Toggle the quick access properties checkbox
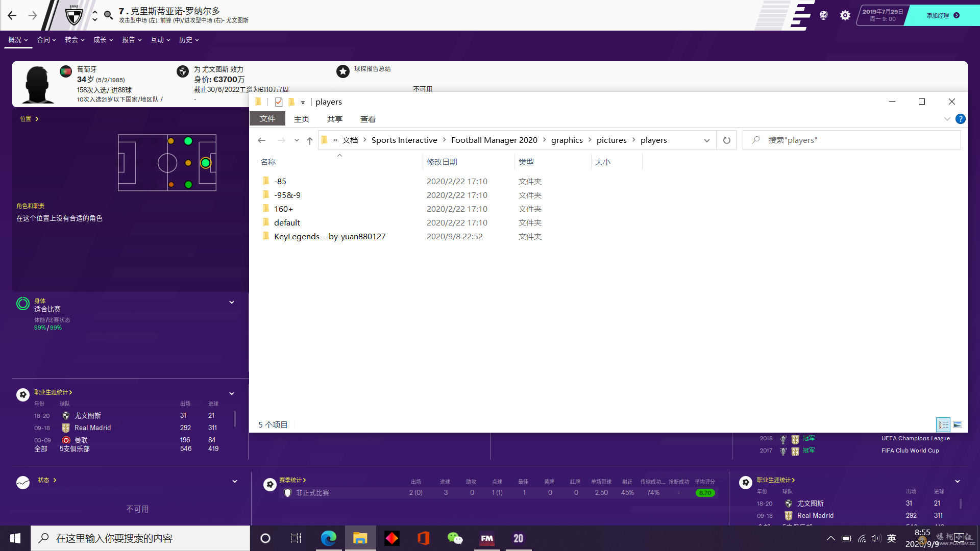The height and width of the screenshot is (551, 980). click(278, 102)
